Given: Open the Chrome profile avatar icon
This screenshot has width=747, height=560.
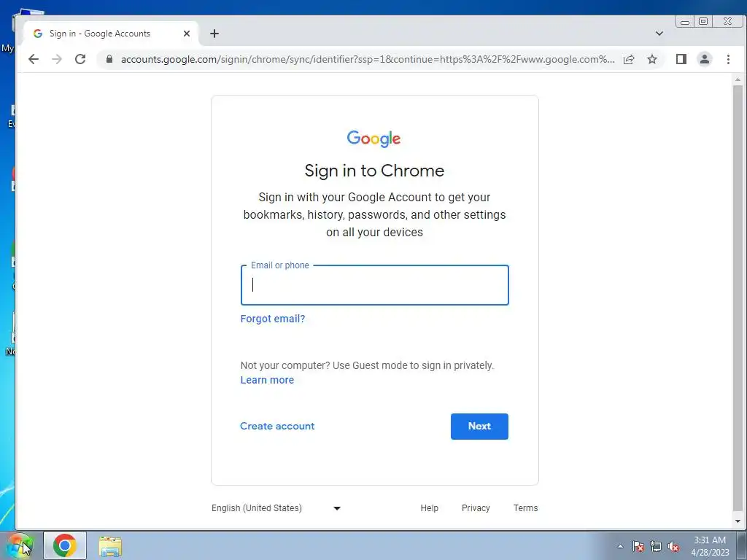Looking at the screenshot, I should (x=705, y=59).
